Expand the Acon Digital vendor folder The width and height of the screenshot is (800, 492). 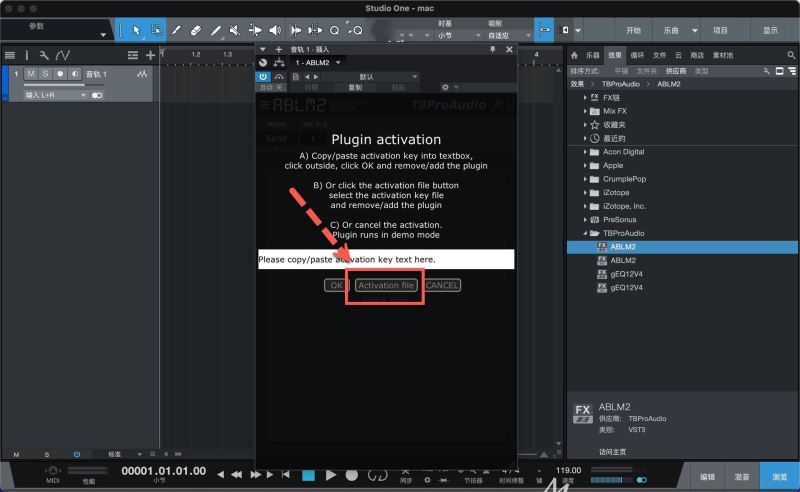(586, 152)
